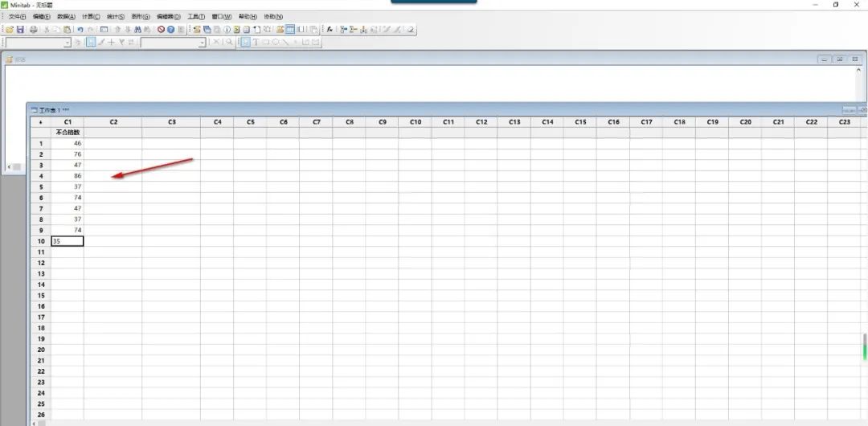Click the Session window left scroll arrow
This screenshot has height=426, width=868.
coord(8,166)
